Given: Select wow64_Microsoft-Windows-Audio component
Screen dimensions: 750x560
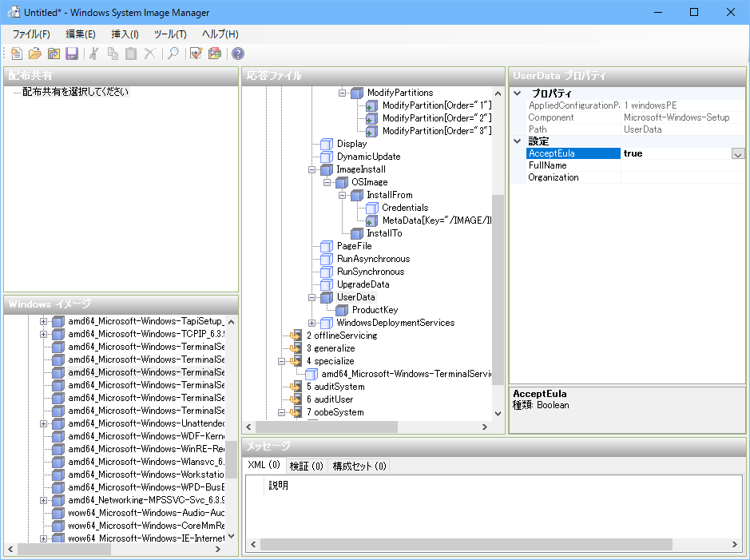Looking at the screenshot, I should click(146, 513).
